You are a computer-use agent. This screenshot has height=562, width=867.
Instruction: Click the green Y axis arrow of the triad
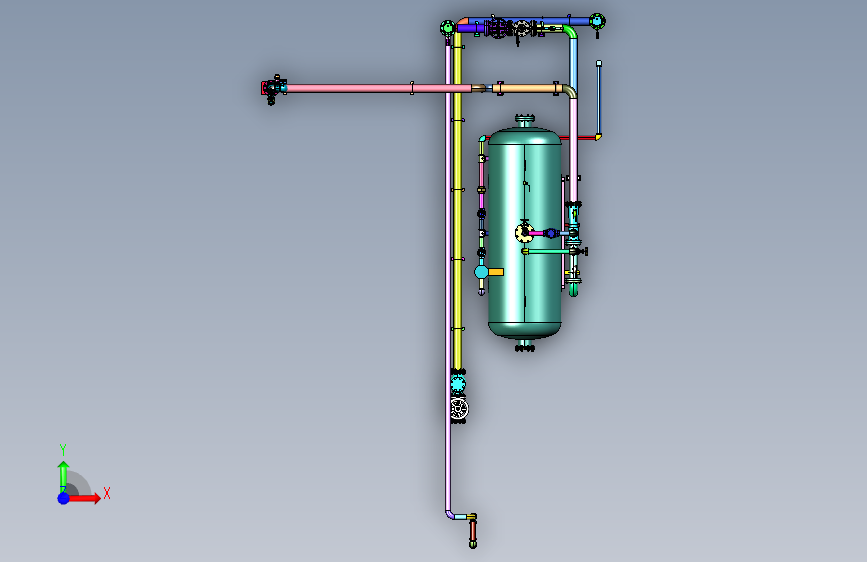pyautogui.click(x=63, y=476)
